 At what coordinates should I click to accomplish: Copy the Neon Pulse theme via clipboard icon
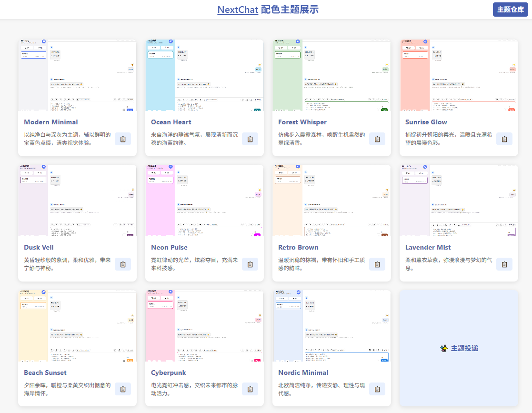click(x=250, y=264)
